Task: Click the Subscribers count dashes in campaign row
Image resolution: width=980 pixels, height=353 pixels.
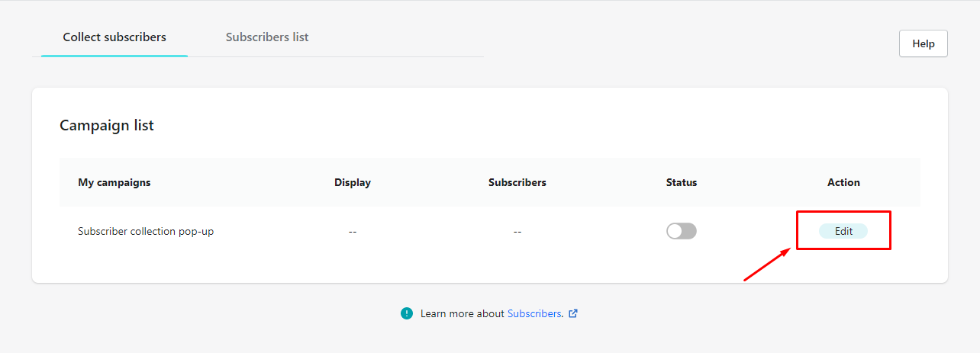Action: click(x=517, y=231)
